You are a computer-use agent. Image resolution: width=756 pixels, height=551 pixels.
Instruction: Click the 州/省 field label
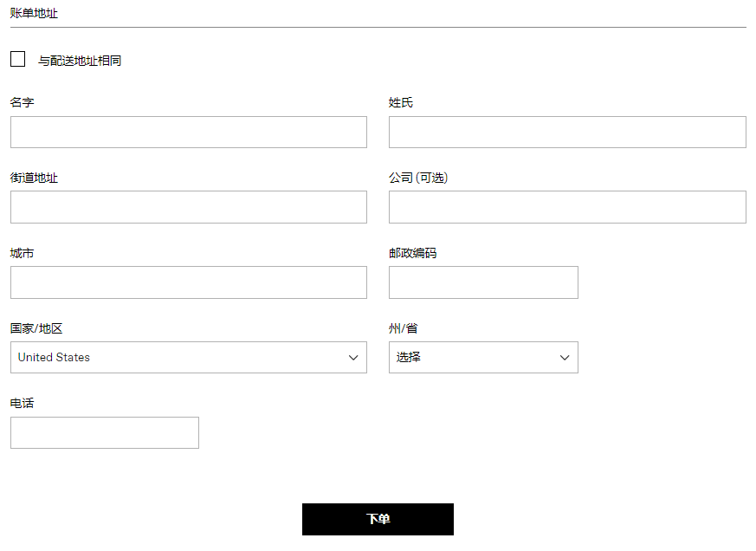pyautogui.click(x=402, y=327)
